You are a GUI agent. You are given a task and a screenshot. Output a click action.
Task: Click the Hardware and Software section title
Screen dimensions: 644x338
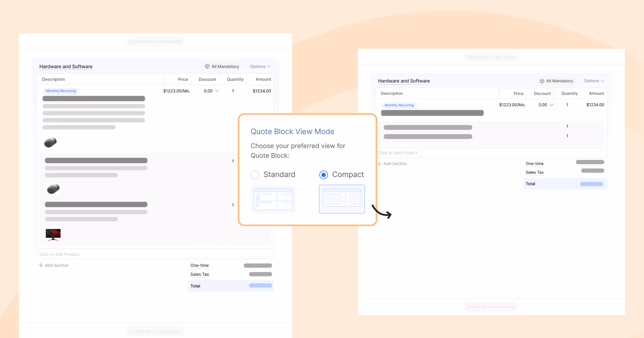point(65,67)
